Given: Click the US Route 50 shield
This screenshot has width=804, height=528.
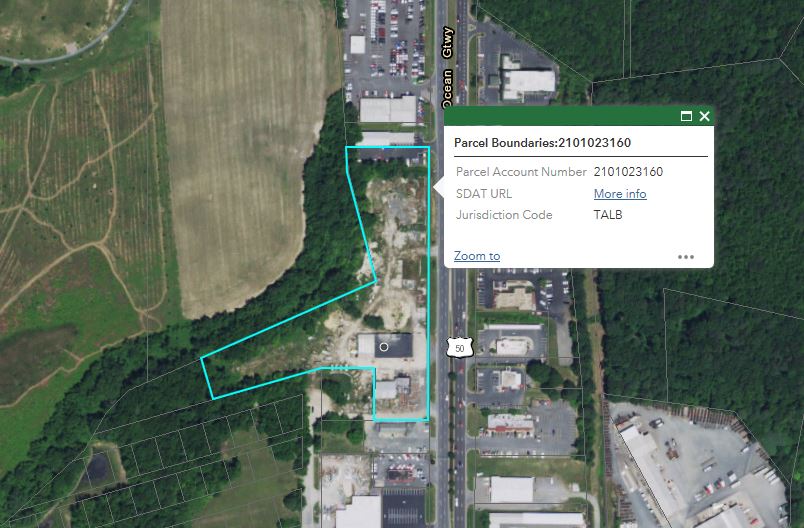Looking at the screenshot, I should click(459, 348).
